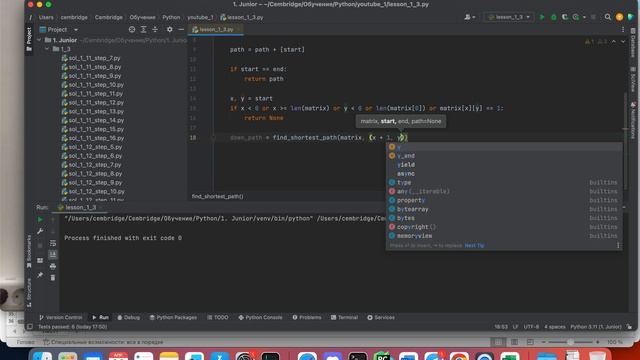Open the Python 3.11 interpreter selector
The height and width of the screenshot is (360, 640).
(x=596, y=327)
